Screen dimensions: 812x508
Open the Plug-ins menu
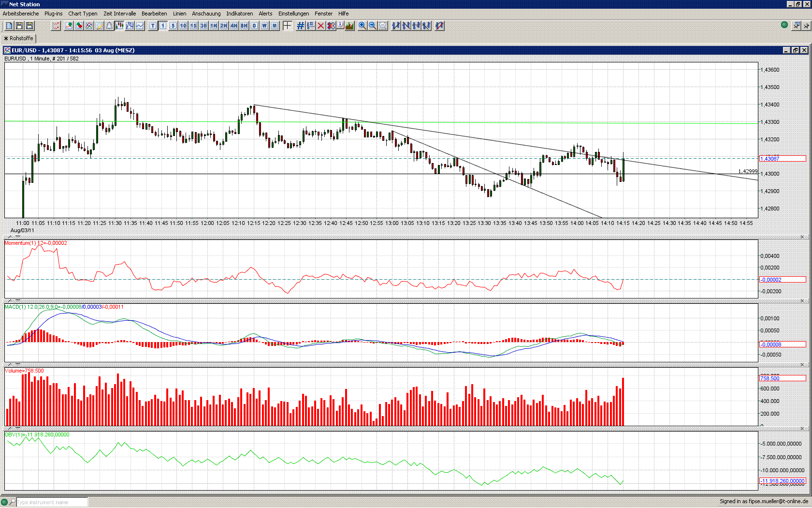point(54,14)
